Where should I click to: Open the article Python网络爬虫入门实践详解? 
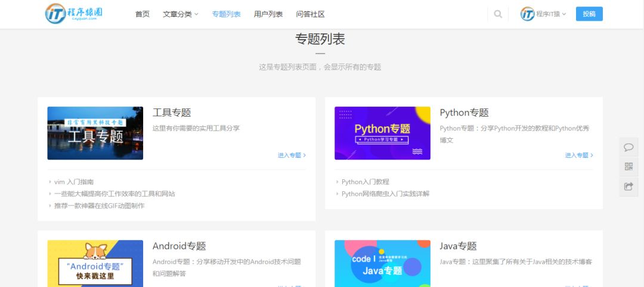pyautogui.click(x=385, y=194)
